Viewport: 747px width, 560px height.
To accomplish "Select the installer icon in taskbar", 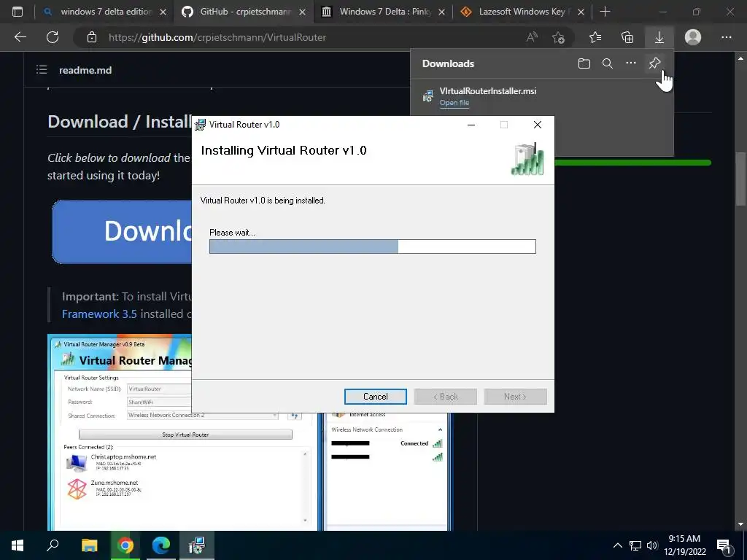I will point(196,545).
